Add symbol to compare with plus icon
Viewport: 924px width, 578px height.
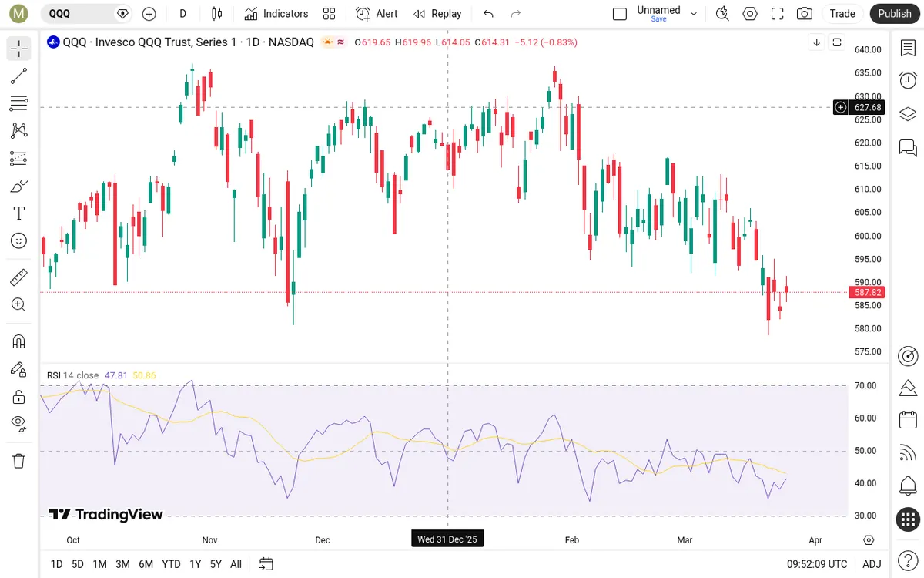[149, 14]
